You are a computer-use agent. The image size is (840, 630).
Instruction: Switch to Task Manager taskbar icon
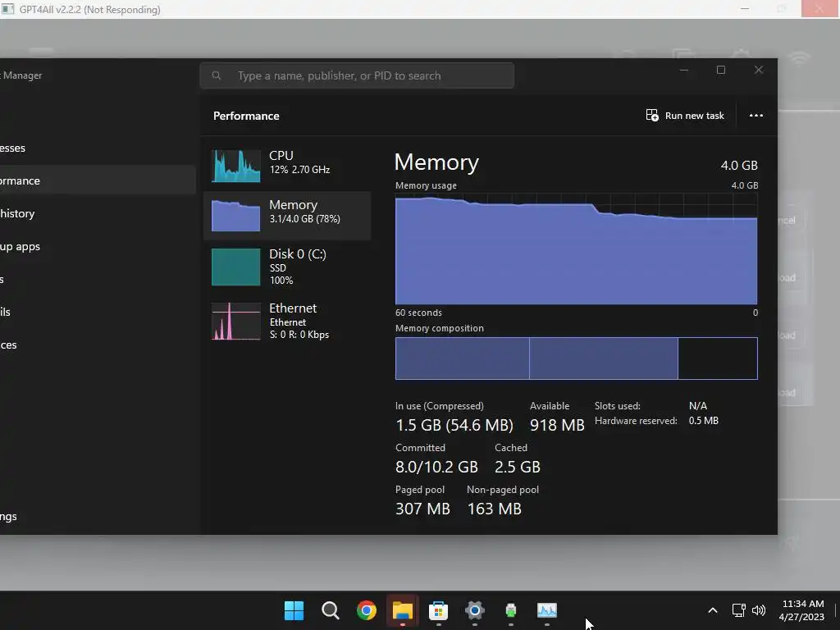547,610
